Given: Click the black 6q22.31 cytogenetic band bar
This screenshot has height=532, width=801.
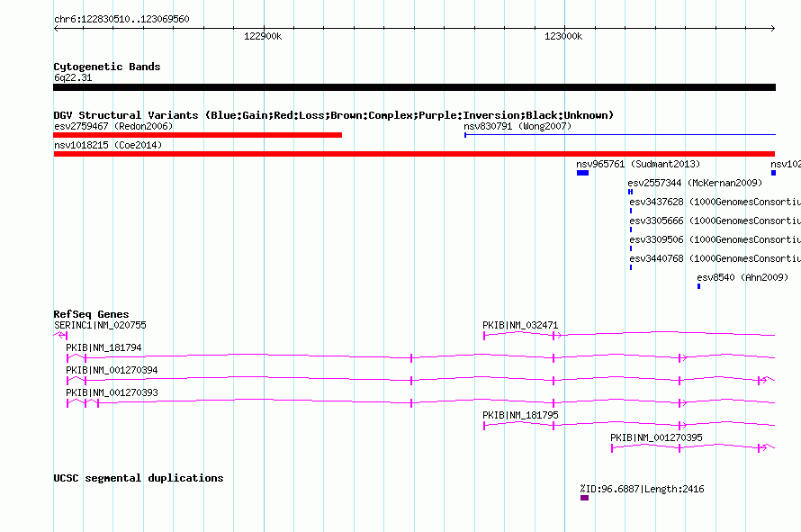Looking at the screenshot, I should [x=414, y=87].
